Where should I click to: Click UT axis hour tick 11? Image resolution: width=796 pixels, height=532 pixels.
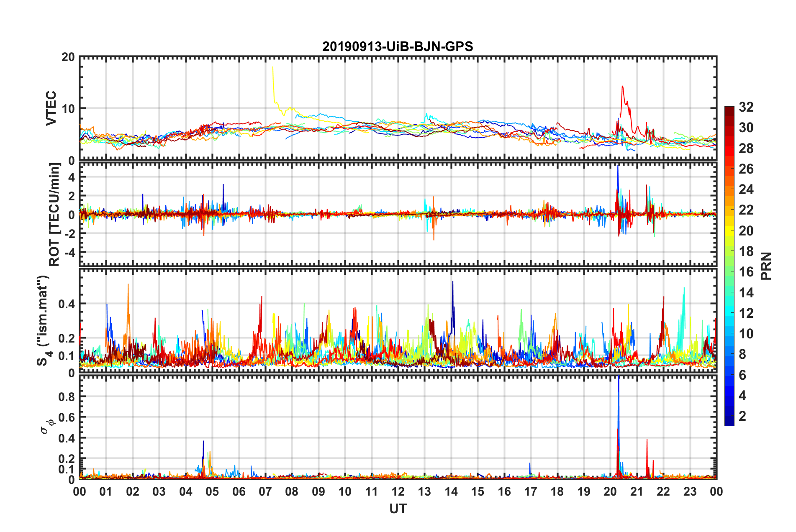click(x=372, y=491)
